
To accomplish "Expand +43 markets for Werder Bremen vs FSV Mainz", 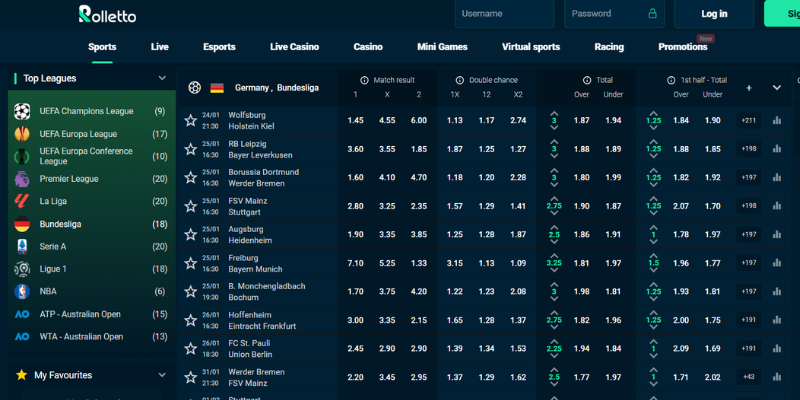I will click(x=748, y=377).
